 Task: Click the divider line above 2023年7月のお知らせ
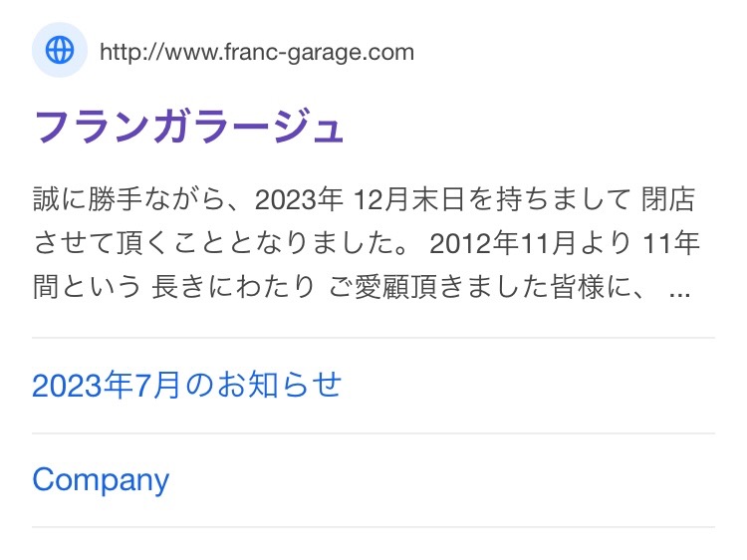coord(373,338)
